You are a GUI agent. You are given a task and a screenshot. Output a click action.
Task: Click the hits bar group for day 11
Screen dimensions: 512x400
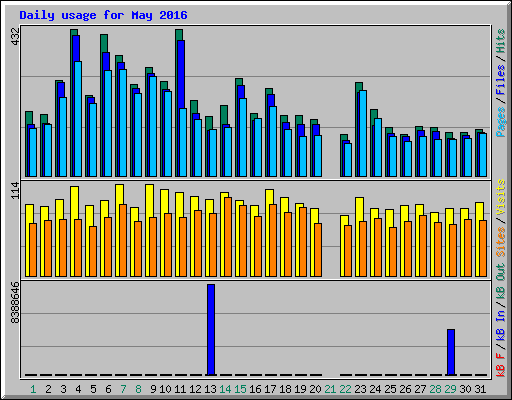click(x=181, y=103)
